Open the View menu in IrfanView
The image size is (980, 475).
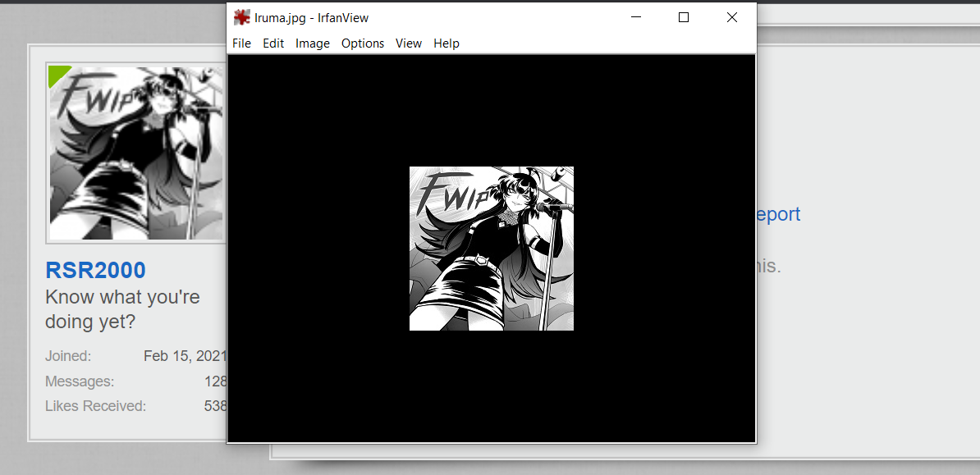click(409, 43)
